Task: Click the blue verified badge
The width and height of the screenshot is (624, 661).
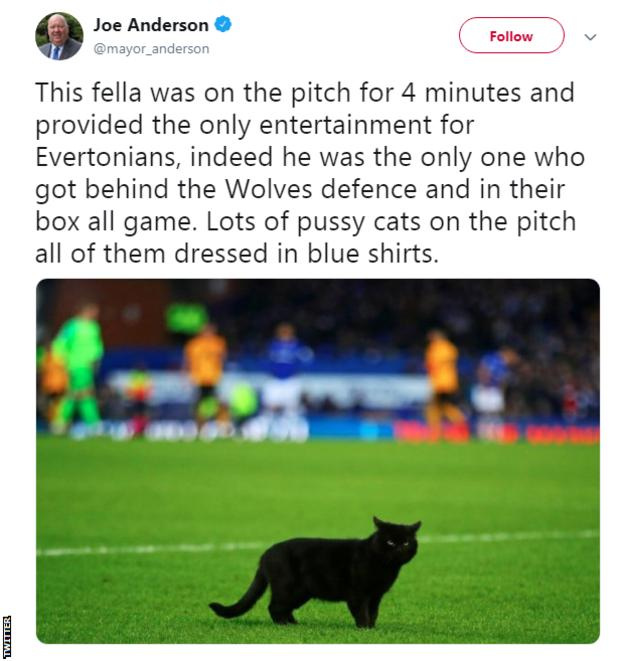Action: 223,24
